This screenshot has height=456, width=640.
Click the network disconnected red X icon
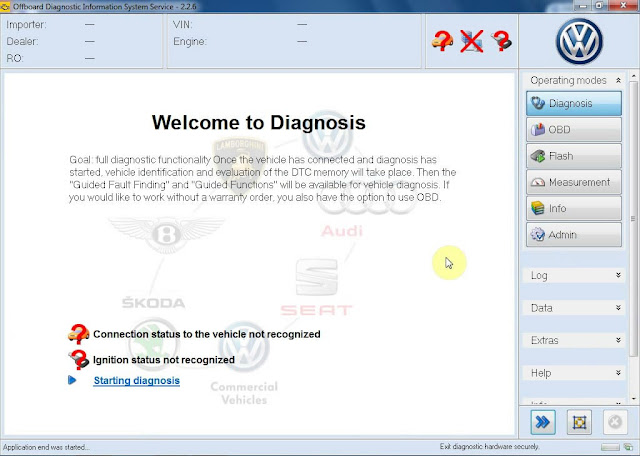472,41
